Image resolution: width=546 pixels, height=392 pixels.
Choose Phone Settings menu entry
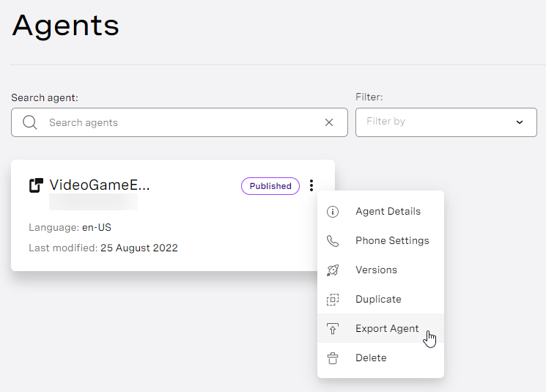(x=380, y=240)
